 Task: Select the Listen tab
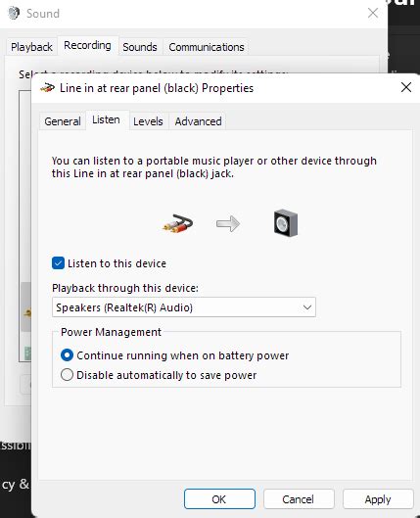click(x=107, y=119)
